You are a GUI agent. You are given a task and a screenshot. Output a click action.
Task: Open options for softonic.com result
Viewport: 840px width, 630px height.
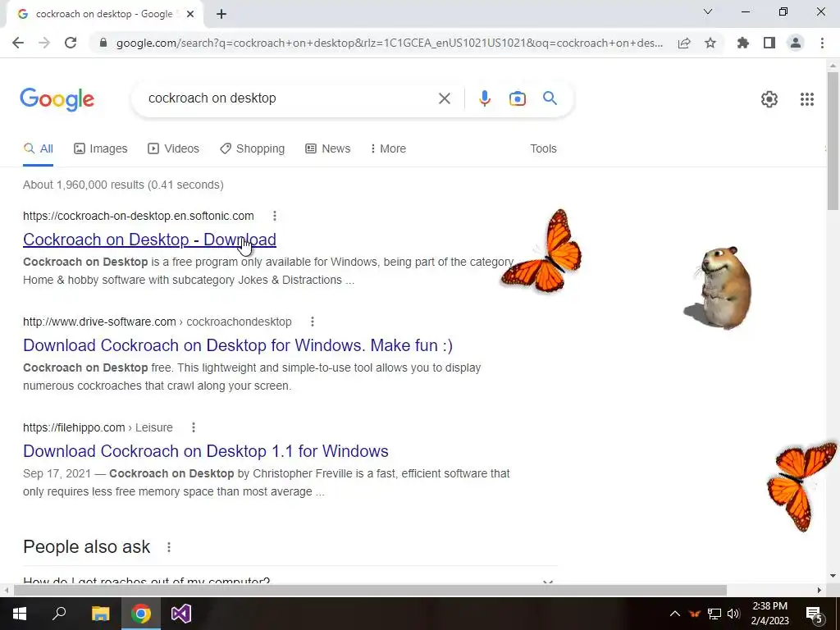pos(274,216)
